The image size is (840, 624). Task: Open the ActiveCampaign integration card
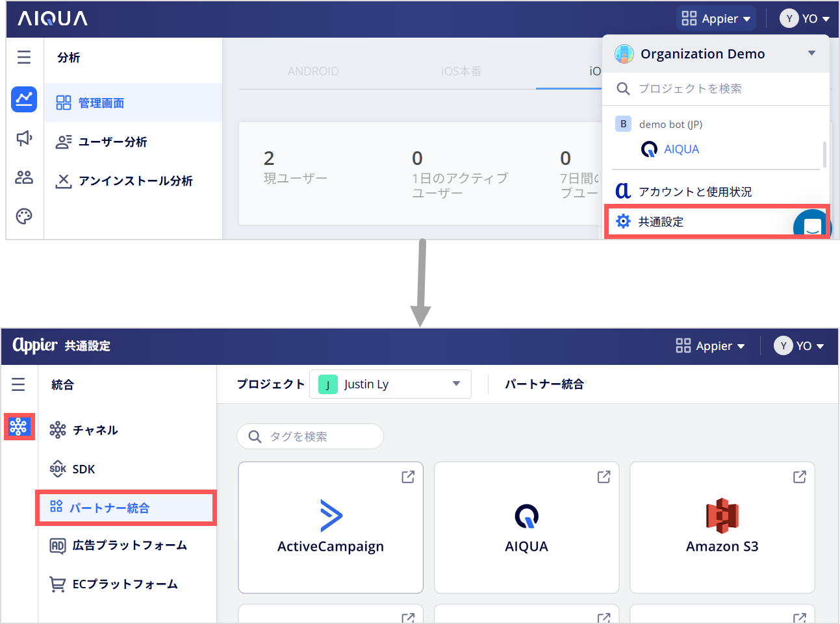click(331, 527)
